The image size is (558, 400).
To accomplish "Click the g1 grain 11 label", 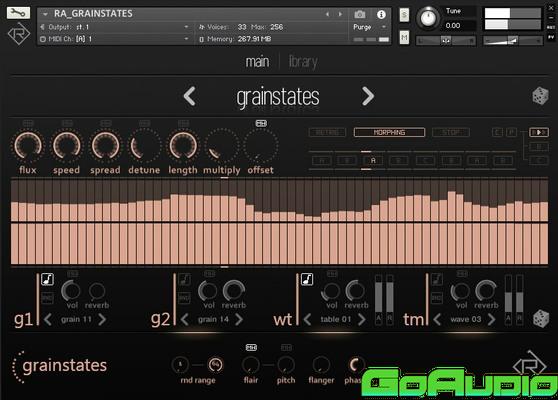I will 76,319.
